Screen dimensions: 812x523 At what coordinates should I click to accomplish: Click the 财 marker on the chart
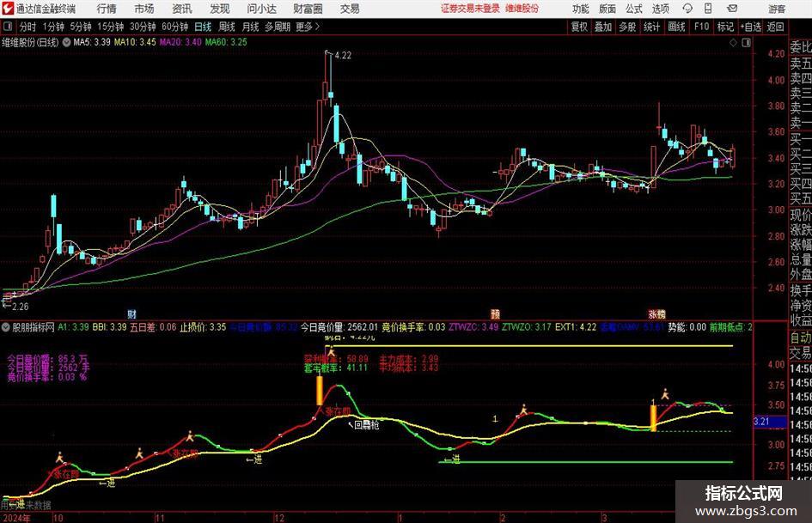click(132, 313)
